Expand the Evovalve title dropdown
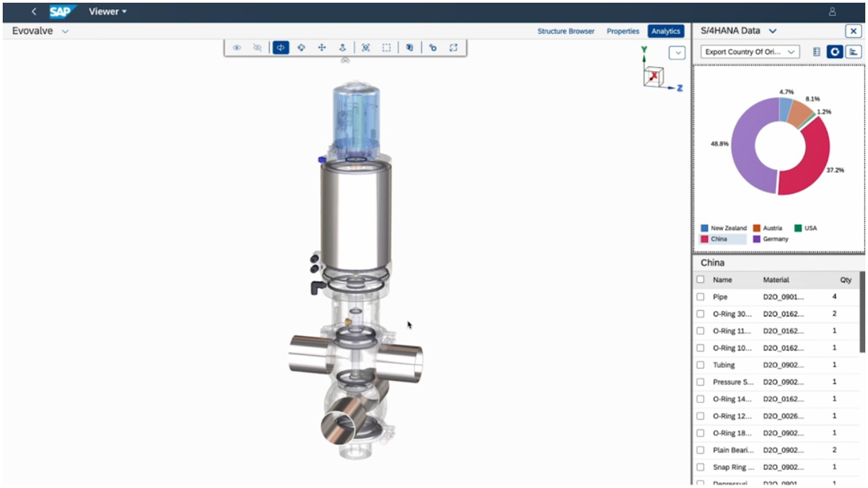The image size is (868, 488). coord(65,31)
